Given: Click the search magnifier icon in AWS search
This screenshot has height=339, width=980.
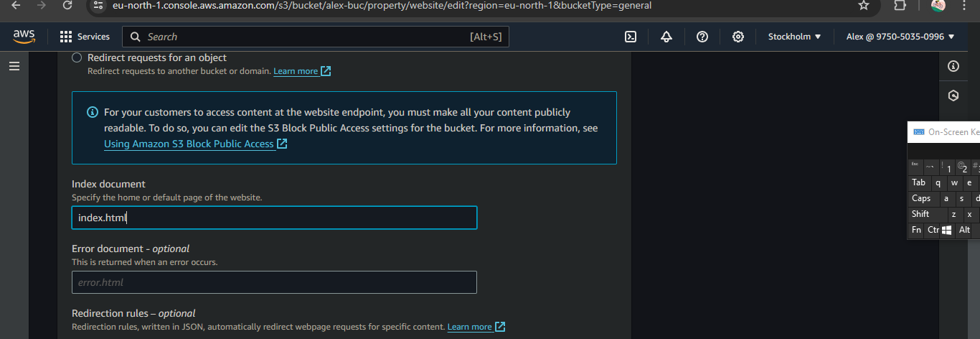Looking at the screenshot, I should (x=136, y=37).
